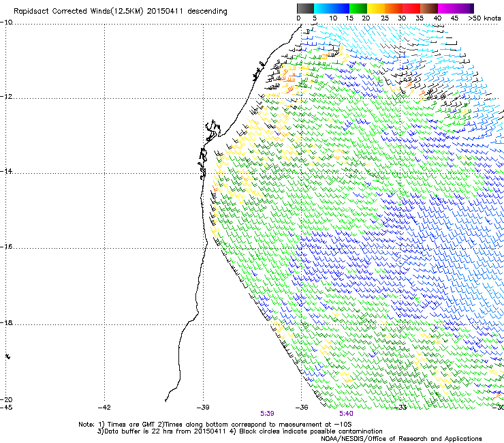Click the '-12' latitude axis label
The width and height of the screenshot is (504, 443).
[6, 97]
